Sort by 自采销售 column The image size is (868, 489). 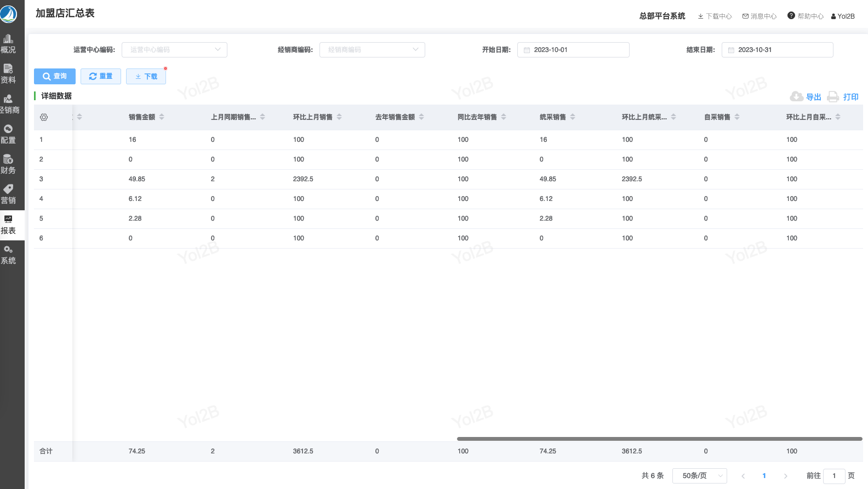[x=737, y=117]
